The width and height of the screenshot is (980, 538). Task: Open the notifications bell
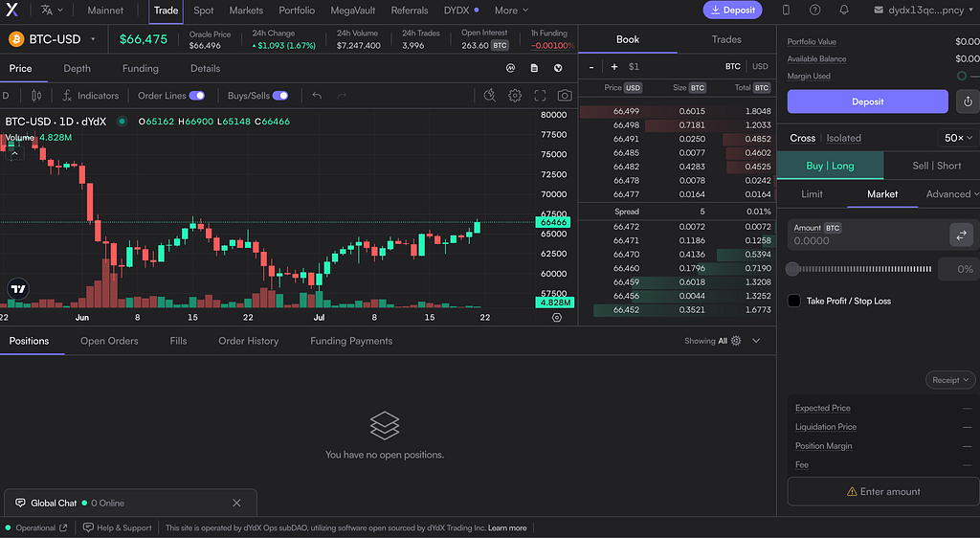pos(844,10)
